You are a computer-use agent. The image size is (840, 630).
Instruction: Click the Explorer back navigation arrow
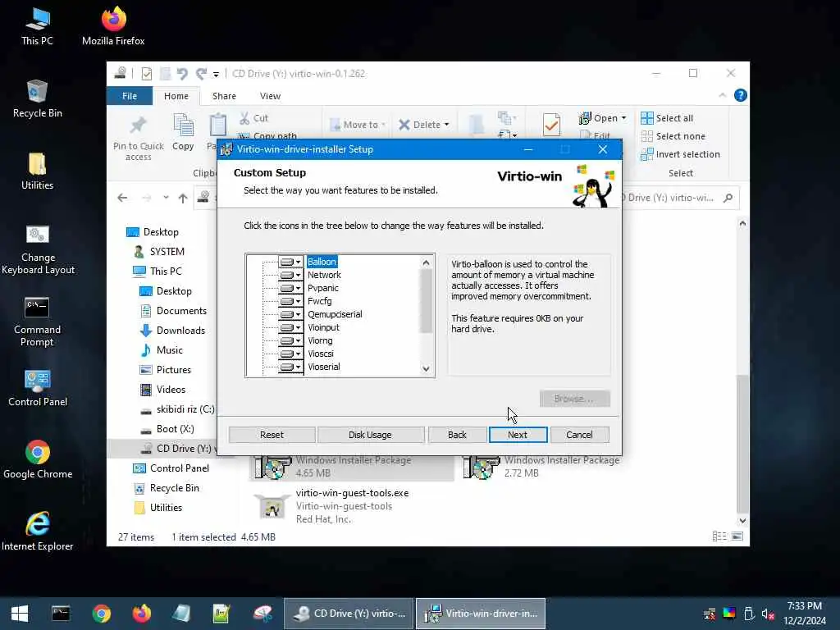pos(123,199)
